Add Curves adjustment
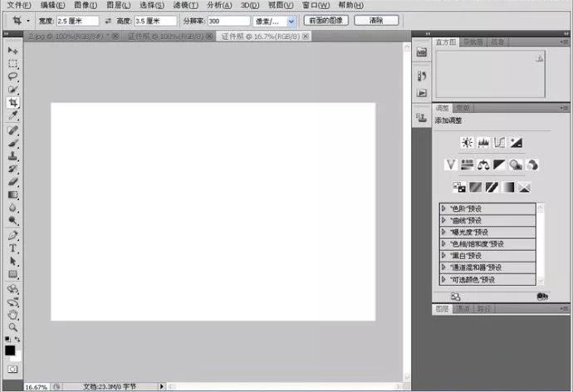 click(x=499, y=143)
